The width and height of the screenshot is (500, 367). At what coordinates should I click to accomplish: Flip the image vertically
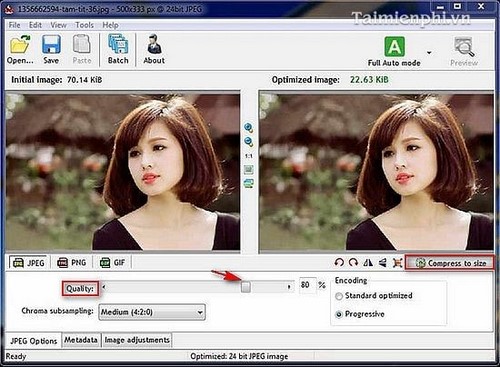click(x=383, y=263)
